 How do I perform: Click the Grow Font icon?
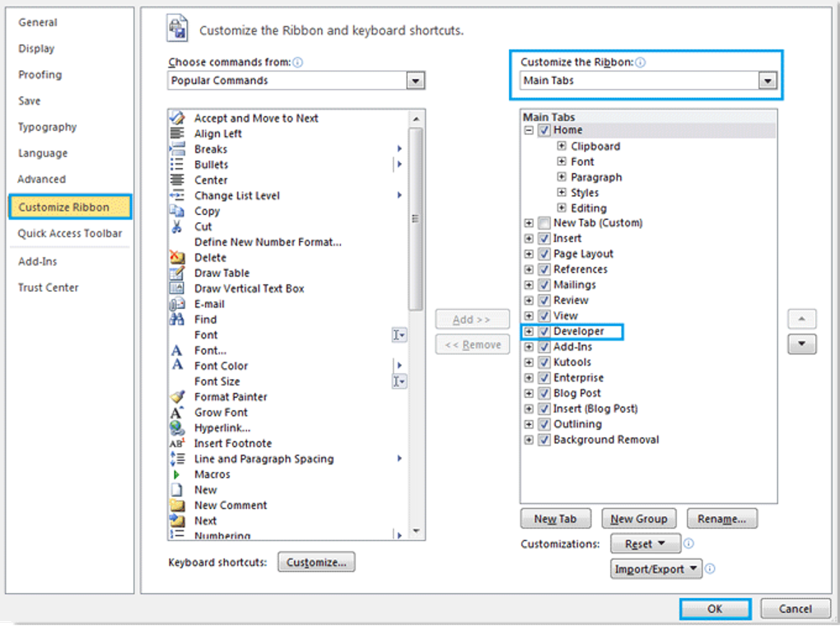[177, 412]
